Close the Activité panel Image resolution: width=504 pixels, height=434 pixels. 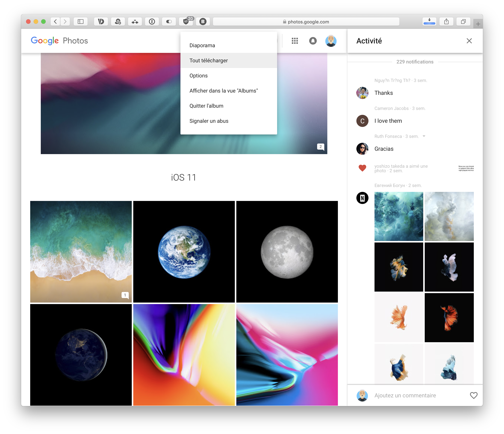coord(469,41)
